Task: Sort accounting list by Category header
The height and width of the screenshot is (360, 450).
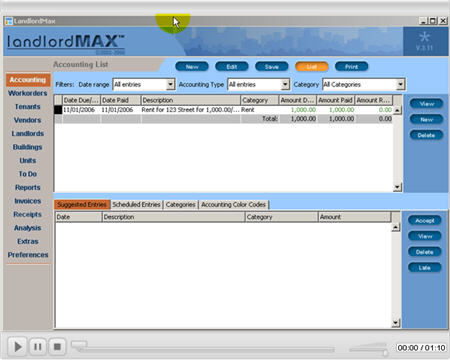Action: (260, 100)
